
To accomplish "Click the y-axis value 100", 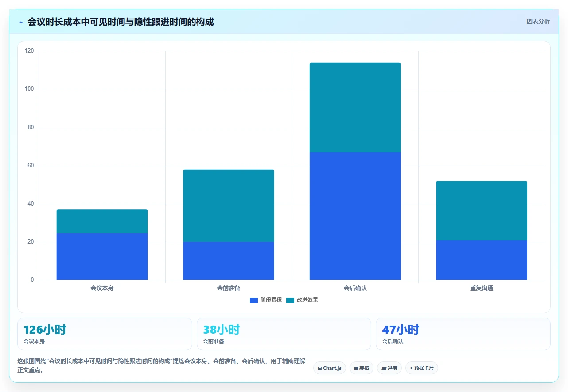I will click(29, 89).
